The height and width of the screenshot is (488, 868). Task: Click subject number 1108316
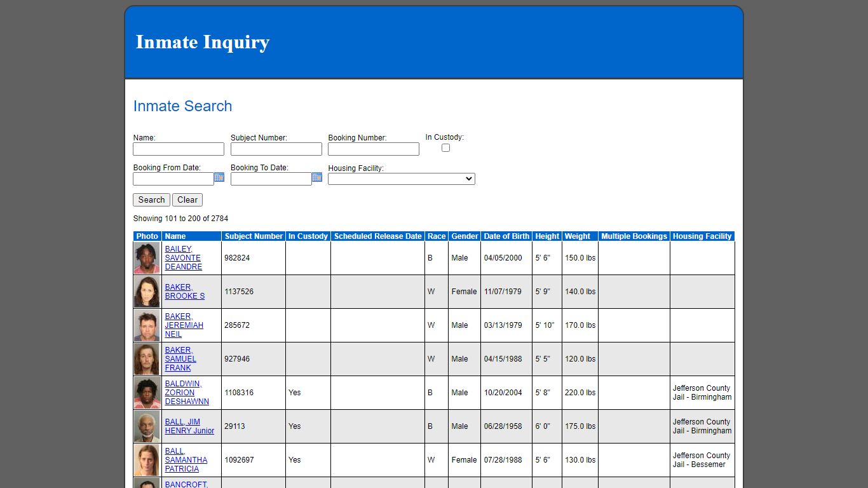239,393
